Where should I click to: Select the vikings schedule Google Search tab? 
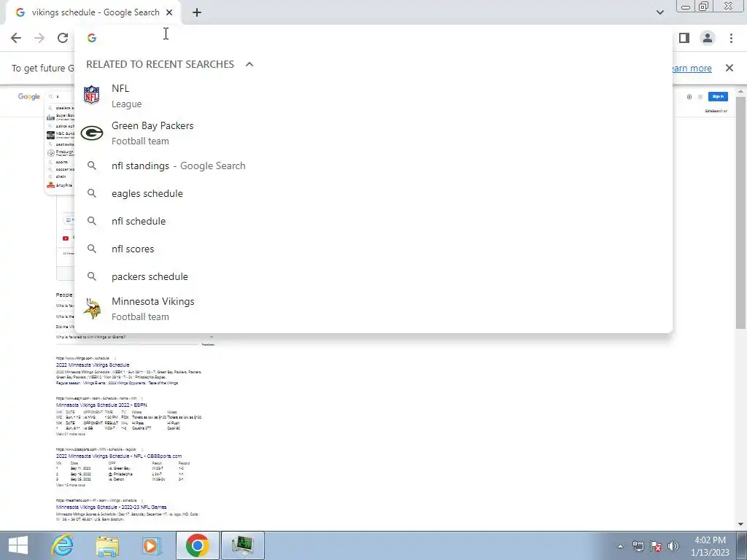[93, 13]
